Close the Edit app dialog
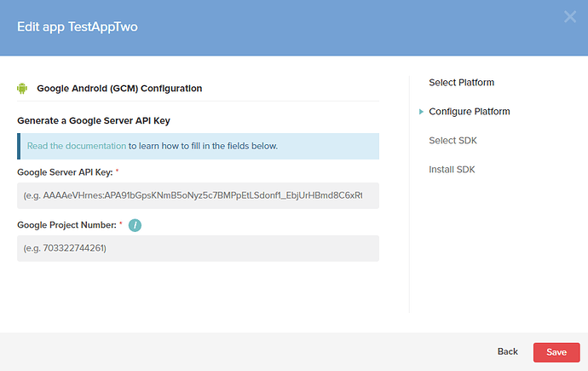Image resolution: width=588 pixels, height=371 pixels. 570,16
